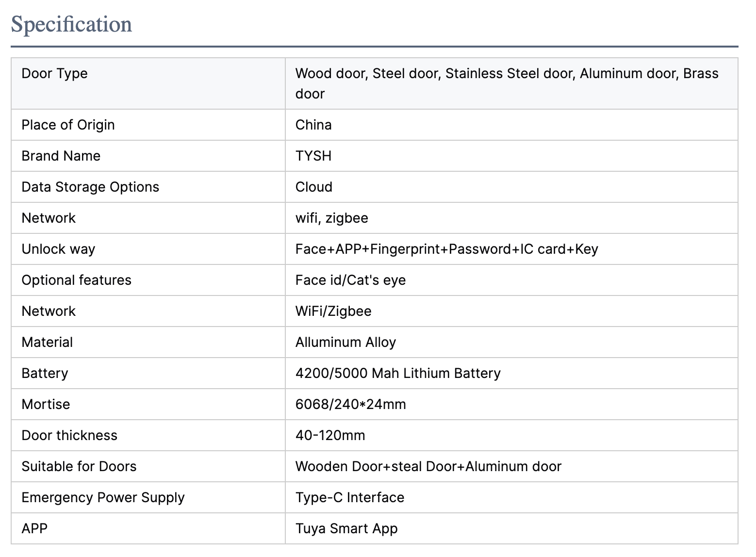Click the China value cell
Screen dimensions: 756x557
click(x=313, y=125)
